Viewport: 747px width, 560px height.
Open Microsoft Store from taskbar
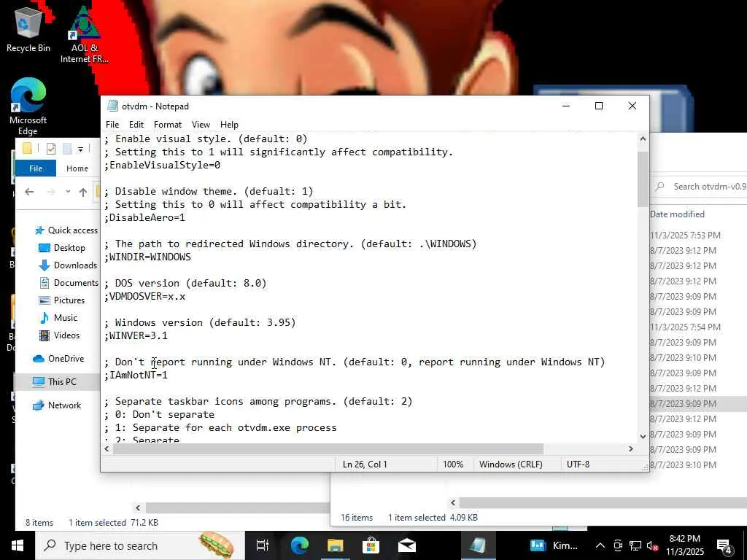[x=371, y=545]
